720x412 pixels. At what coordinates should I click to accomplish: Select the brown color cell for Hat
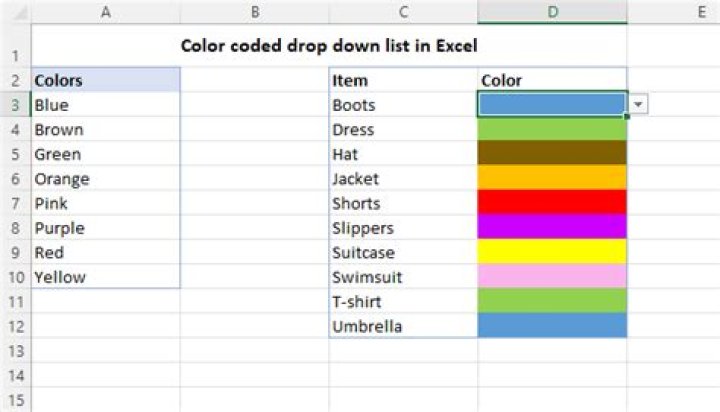[x=552, y=154]
